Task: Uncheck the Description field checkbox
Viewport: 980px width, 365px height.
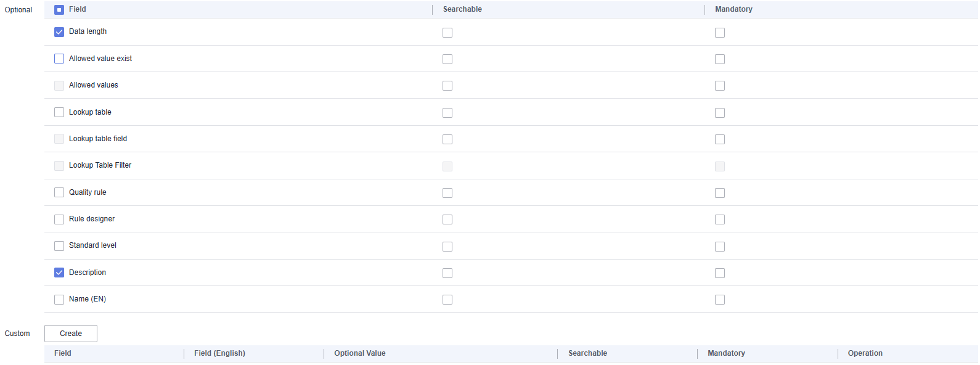Action: pos(59,273)
